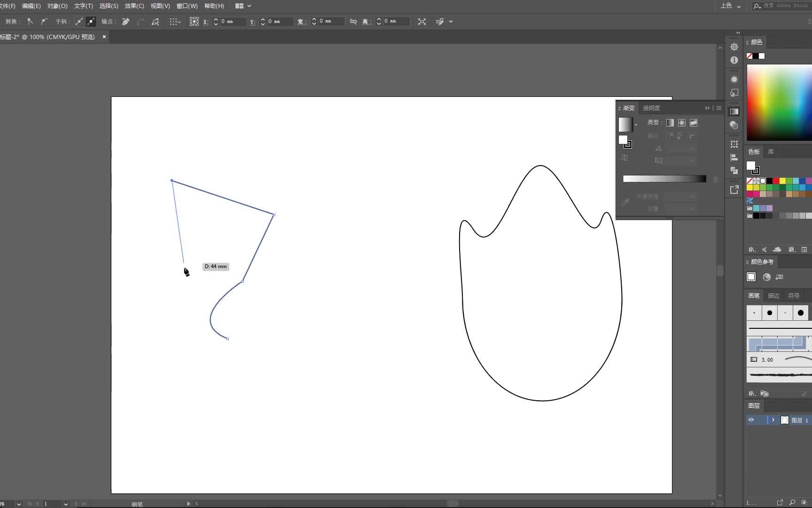This screenshot has height=508, width=812.
Task: Select linear gradient type
Action: [670, 123]
